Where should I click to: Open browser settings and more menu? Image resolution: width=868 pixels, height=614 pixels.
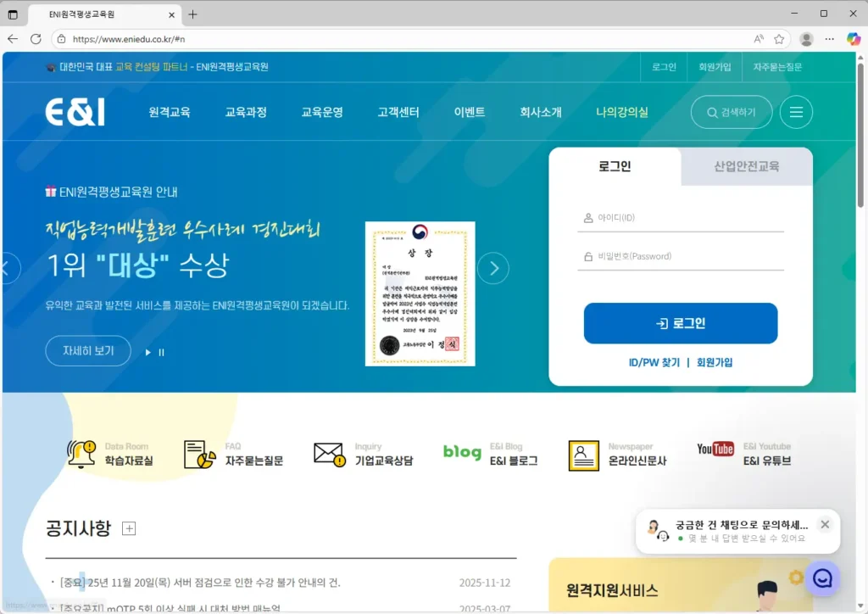(x=829, y=39)
